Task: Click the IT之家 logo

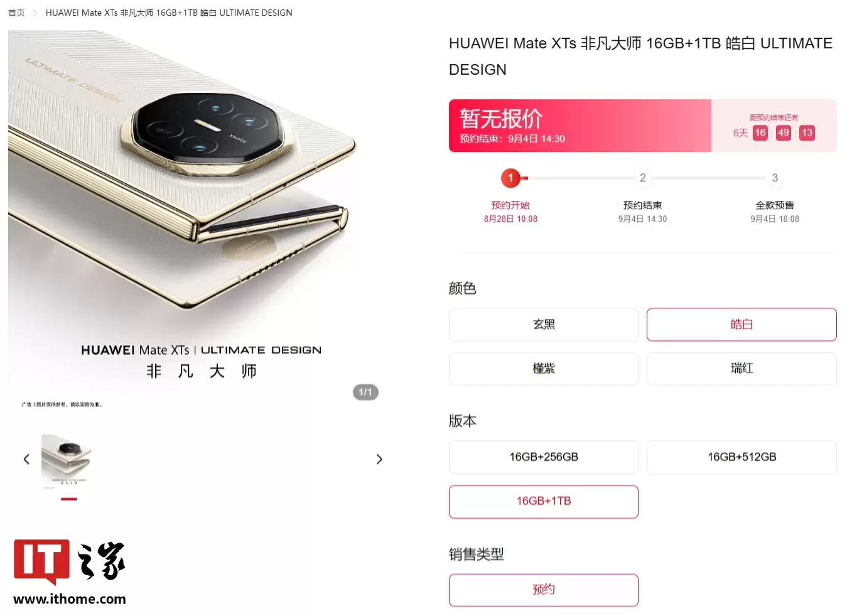Action: pos(69,561)
